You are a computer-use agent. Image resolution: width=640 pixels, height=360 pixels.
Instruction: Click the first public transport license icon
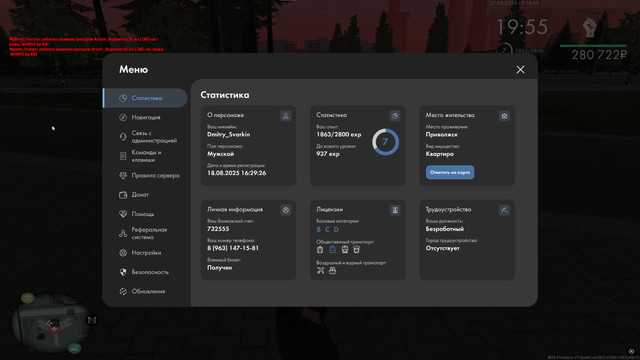click(320, 249)
